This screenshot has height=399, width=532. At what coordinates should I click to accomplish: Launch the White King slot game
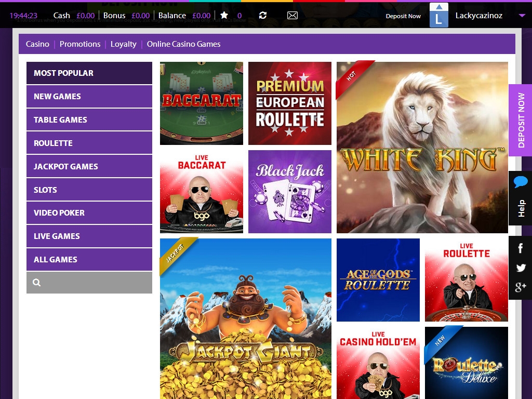(422, 148)
